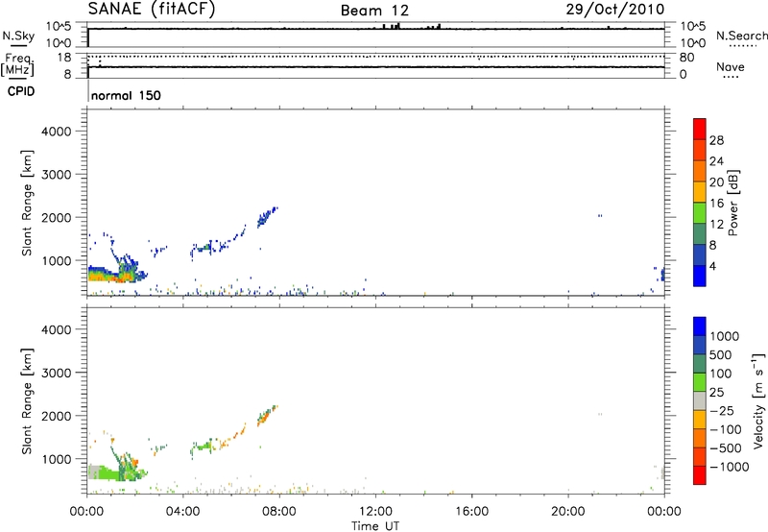Click the 'Nave' label

pos(731,67)
